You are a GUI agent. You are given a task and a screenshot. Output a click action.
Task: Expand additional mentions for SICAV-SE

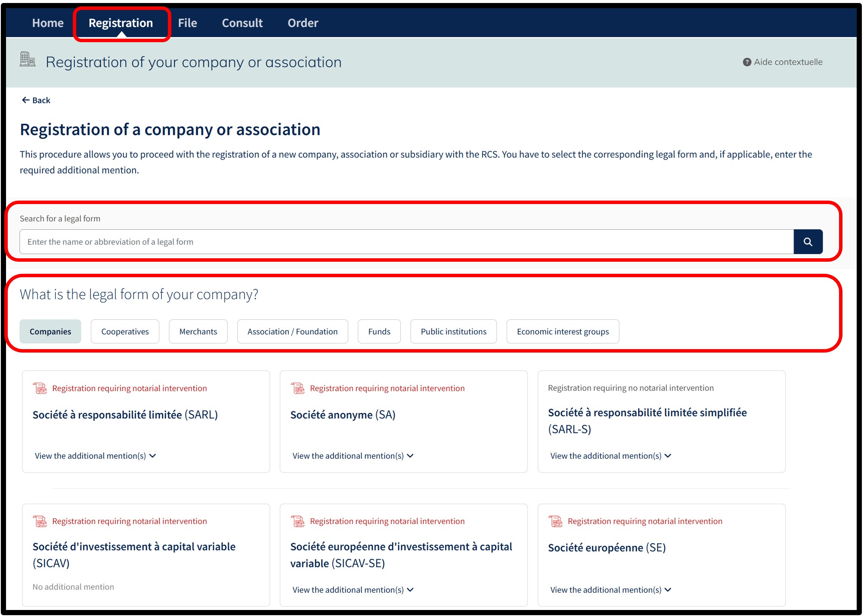[x=353, y=590]
